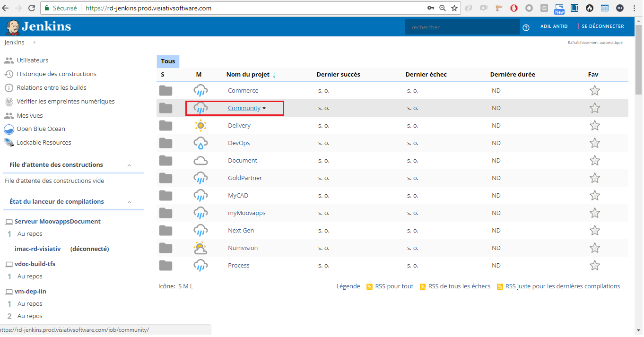The image size is (644, 337).
Task: Enable Rafraîchissement automatique
Action: 595,43
